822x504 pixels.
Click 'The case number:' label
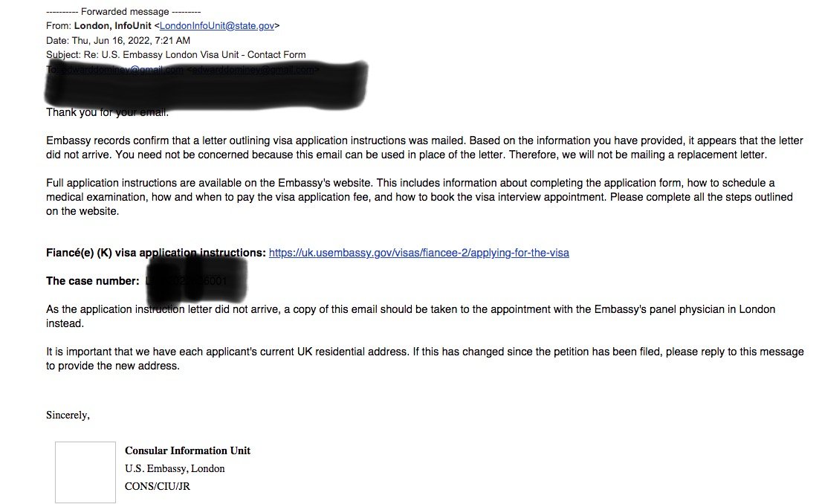(92, 281)
